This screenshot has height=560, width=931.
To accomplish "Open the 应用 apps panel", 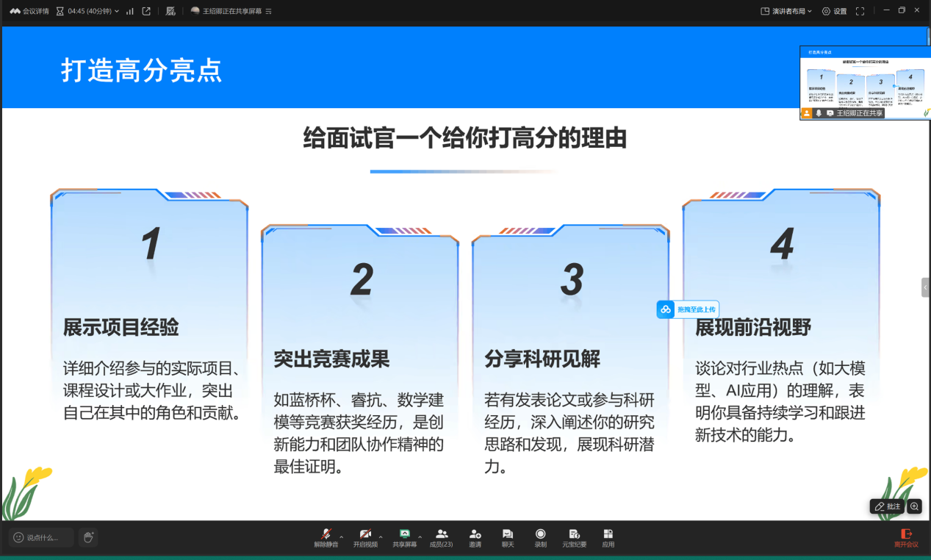I will (x=608, y=537).
